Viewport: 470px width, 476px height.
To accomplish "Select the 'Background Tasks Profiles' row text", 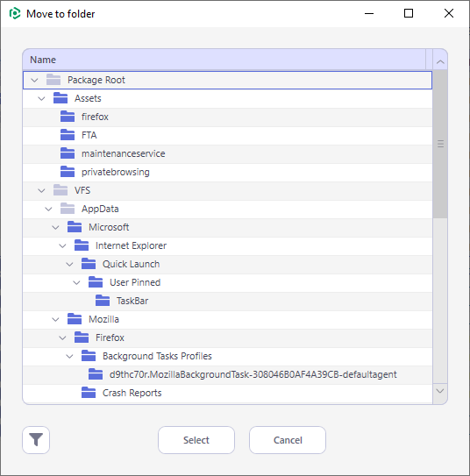I will [157, 356].
